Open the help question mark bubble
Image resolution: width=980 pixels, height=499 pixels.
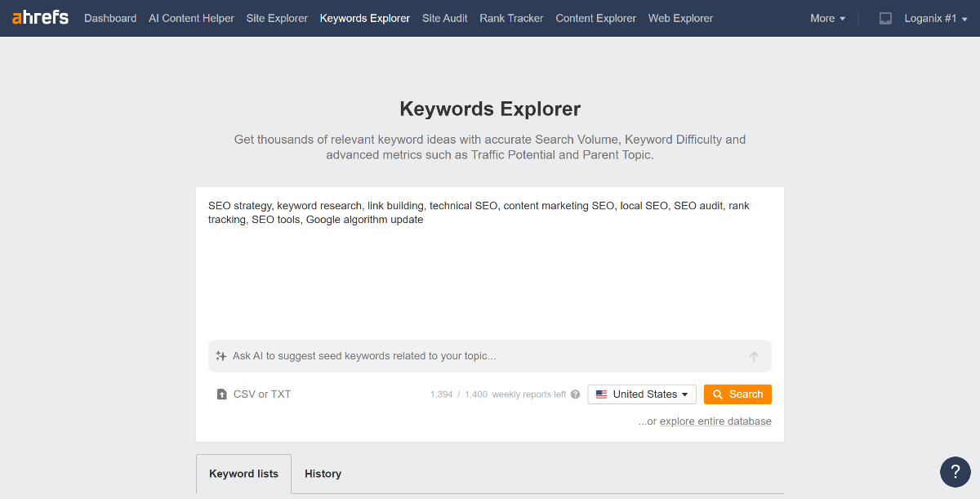click(x=955, y=472)
